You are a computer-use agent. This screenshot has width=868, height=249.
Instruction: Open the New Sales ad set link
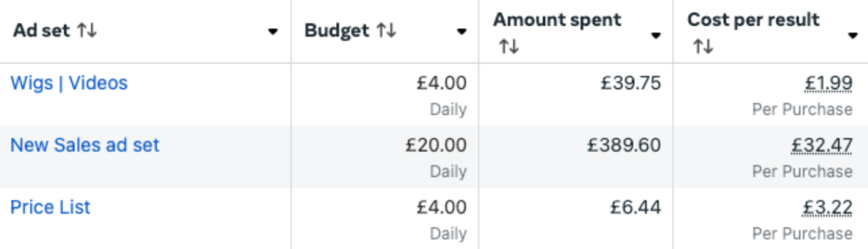pyautogui.click(x=85, y=145)
